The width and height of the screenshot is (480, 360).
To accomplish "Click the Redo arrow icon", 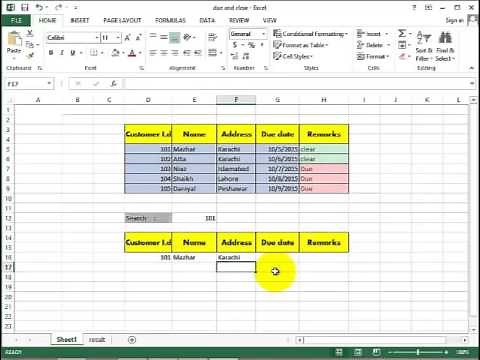I will pos(59,7).
